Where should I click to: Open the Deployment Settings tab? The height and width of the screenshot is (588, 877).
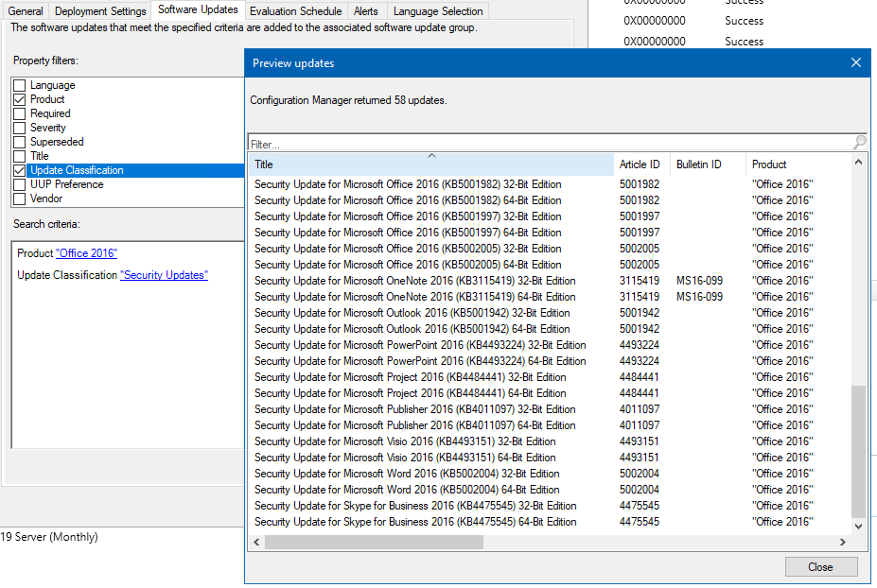100,11
